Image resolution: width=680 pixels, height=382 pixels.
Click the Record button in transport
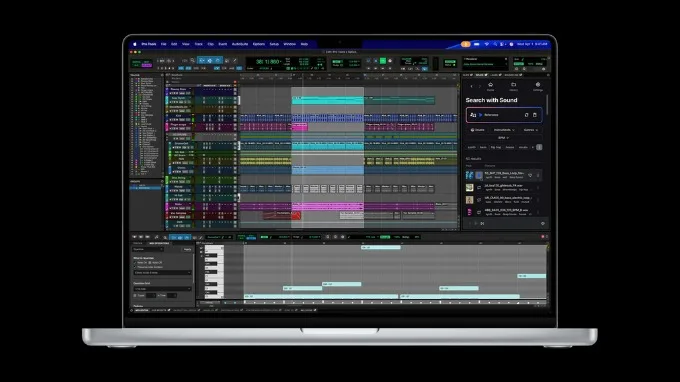389,61
